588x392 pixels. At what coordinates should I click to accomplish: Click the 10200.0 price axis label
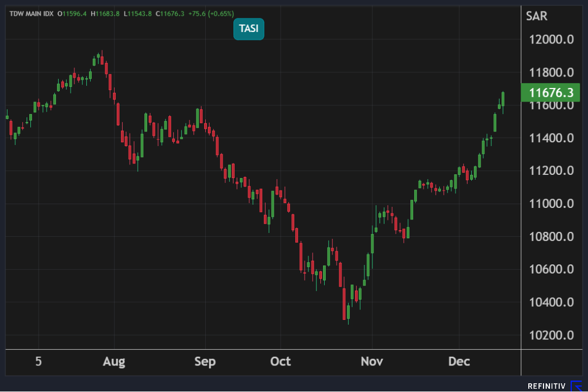click(551, 335)
